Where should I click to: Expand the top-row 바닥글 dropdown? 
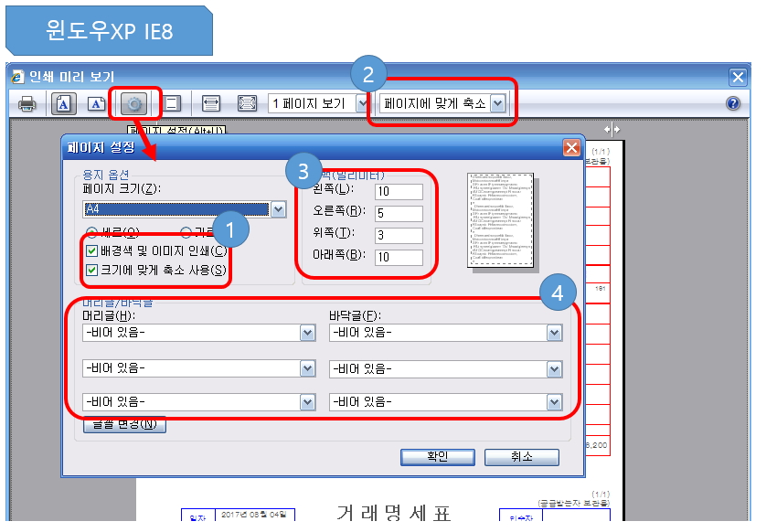(x=554, y=333)
